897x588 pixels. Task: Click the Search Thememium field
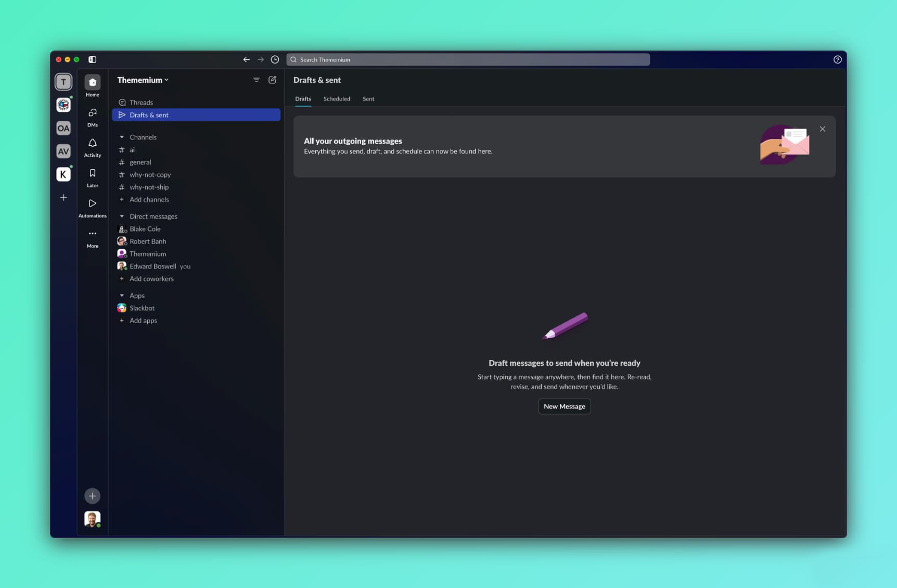click(468, 59)
